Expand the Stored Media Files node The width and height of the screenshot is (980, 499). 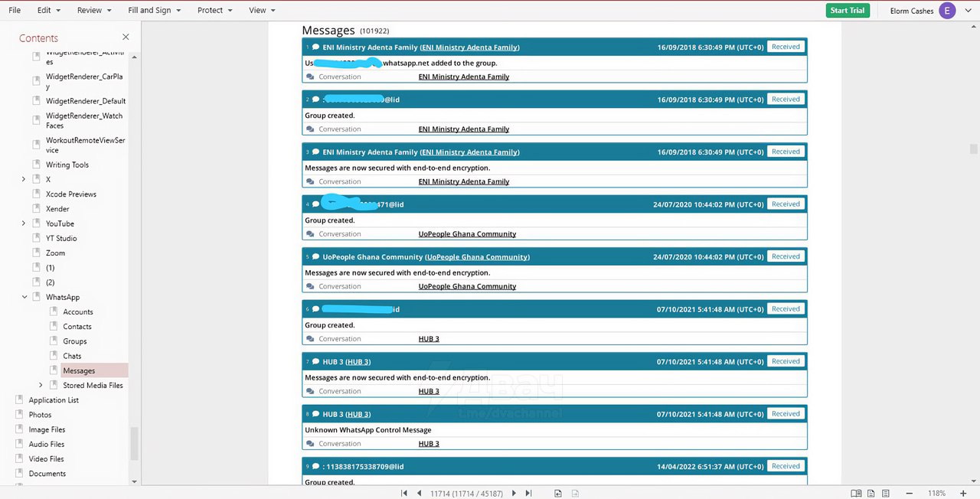point(41,385)
